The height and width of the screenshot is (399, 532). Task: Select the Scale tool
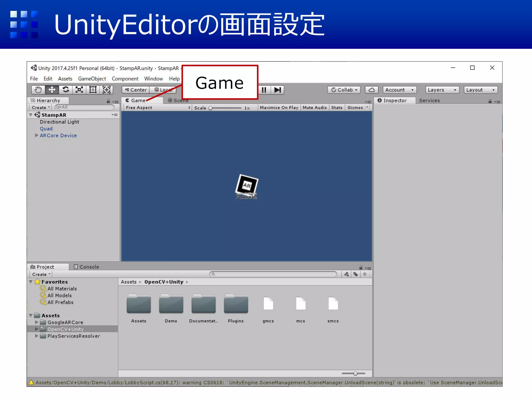(x=79, y=90)
